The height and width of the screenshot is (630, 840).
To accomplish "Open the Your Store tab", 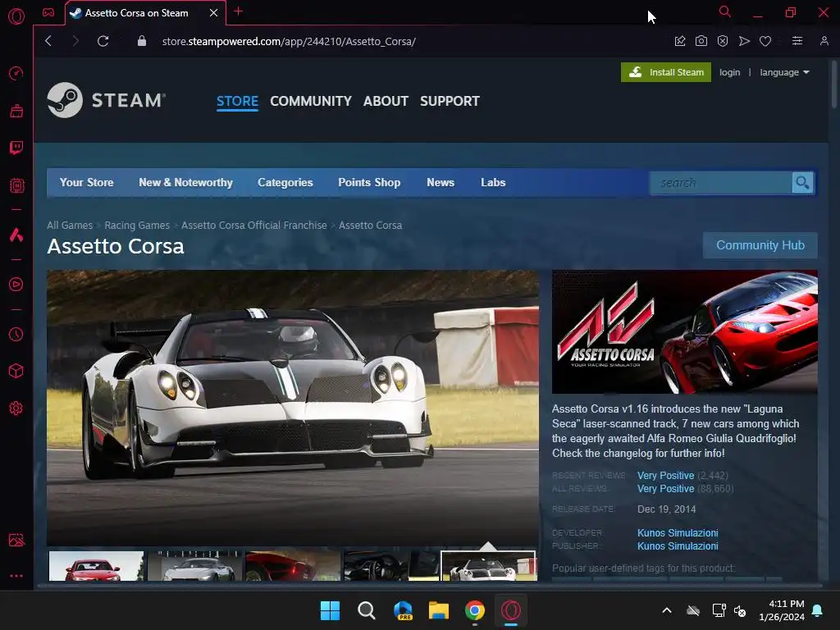I will click(86, 183).
